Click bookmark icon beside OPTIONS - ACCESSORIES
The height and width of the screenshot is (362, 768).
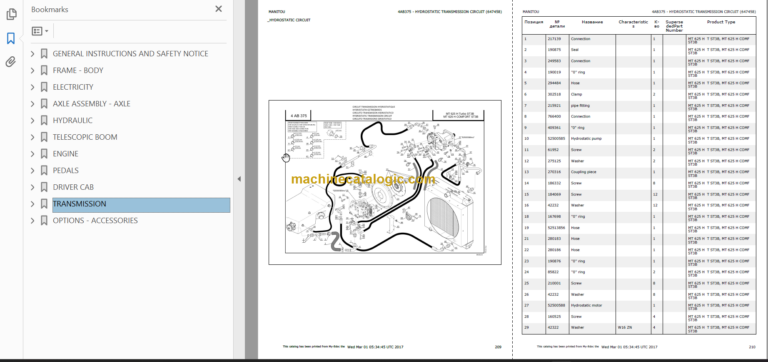(44, 220)
